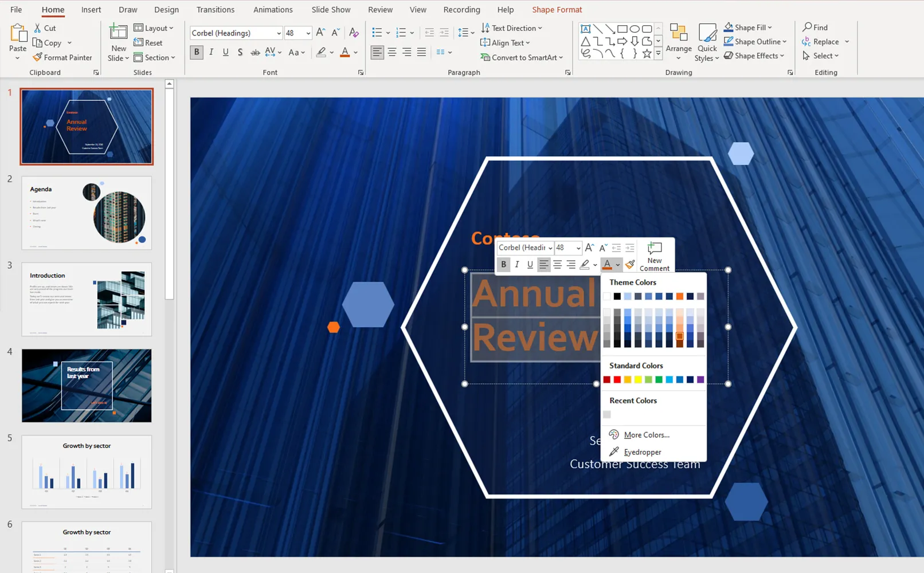Click Shape Effects button
924x573 pixels.
click(x=753, y=56)
